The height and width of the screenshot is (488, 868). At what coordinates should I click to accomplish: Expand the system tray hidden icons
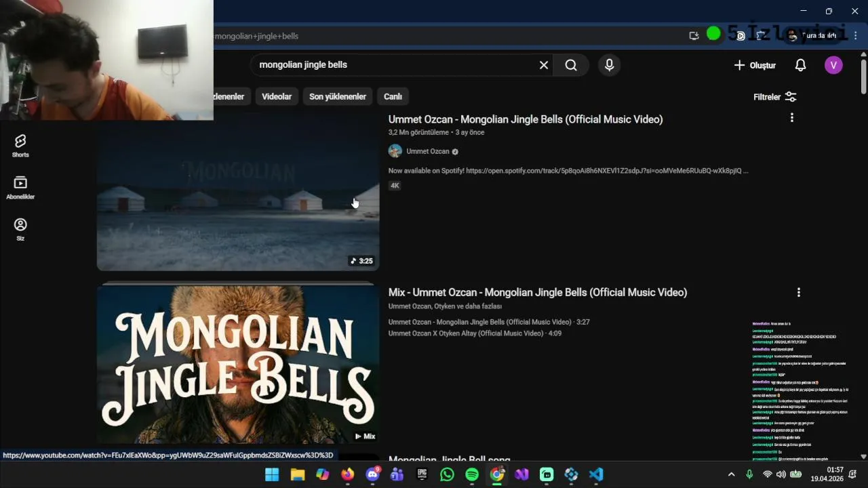731,474
